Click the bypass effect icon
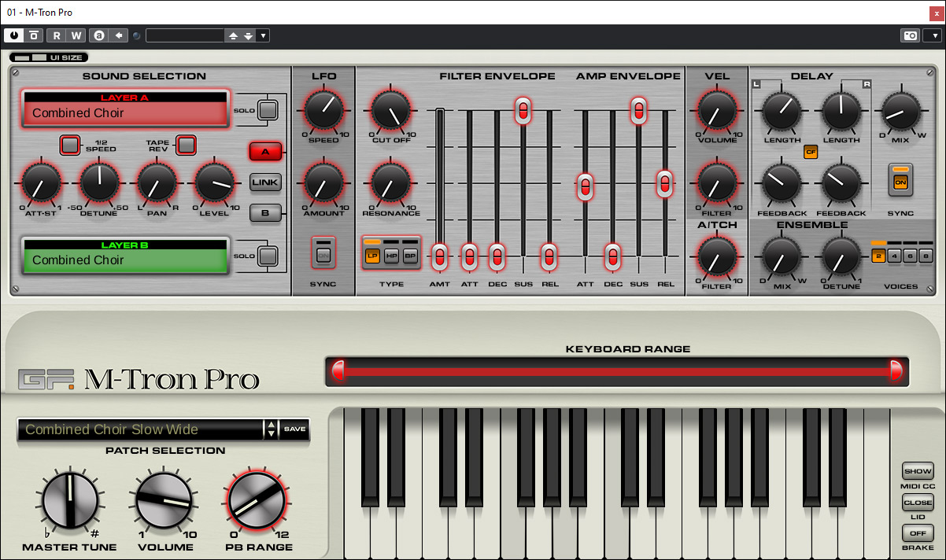The image size is (946, 560). coord(34,35)
